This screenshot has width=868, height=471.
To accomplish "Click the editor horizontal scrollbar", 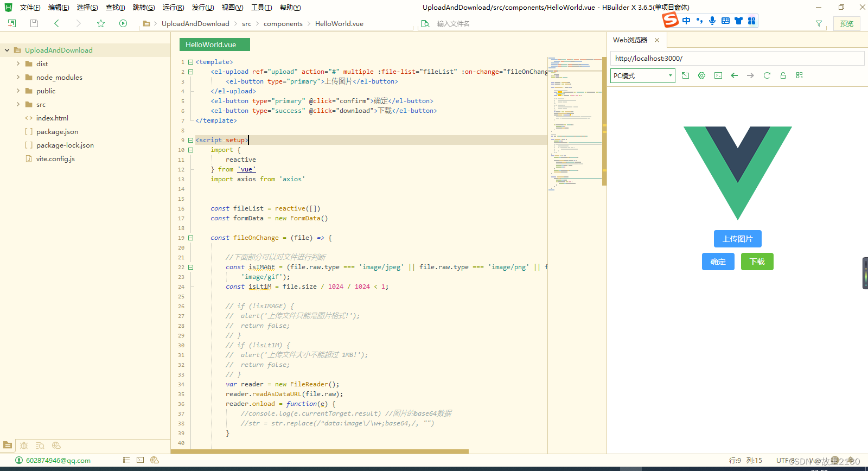I will [x=320, y=451].
